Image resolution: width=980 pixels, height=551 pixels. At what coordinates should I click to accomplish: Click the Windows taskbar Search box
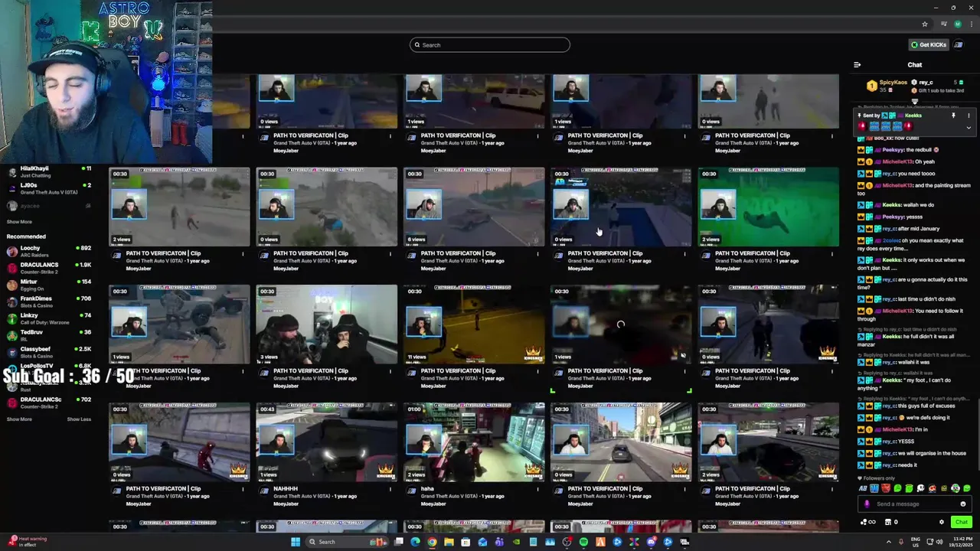pos(348,542)
